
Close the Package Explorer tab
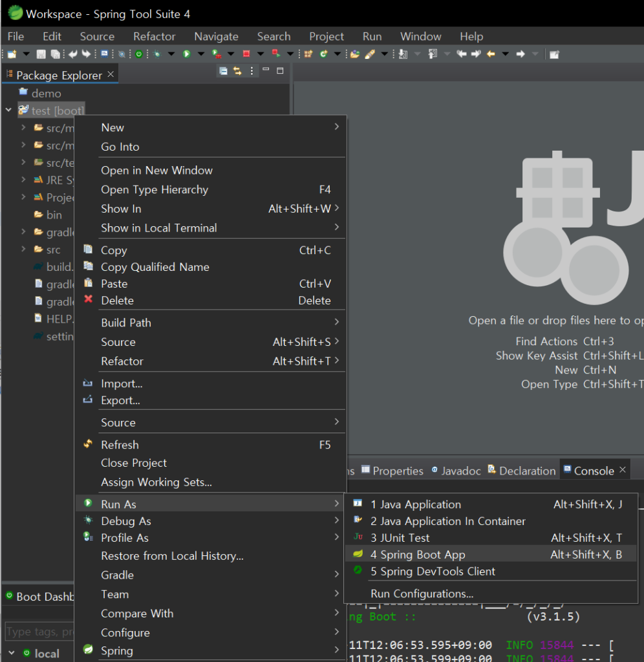pos(111,74)
